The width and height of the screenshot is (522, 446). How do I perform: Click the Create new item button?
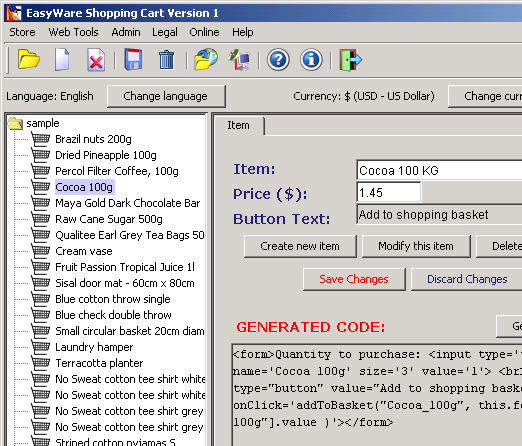[300, 246]
